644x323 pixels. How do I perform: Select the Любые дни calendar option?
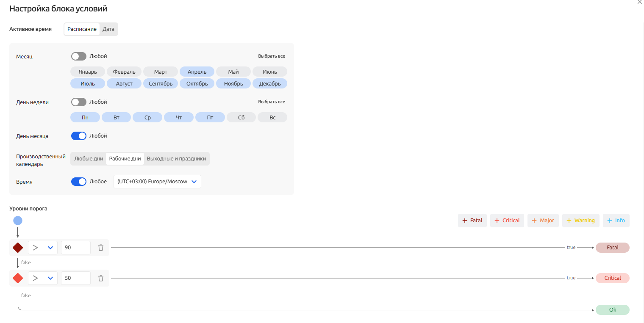[89, 159]
